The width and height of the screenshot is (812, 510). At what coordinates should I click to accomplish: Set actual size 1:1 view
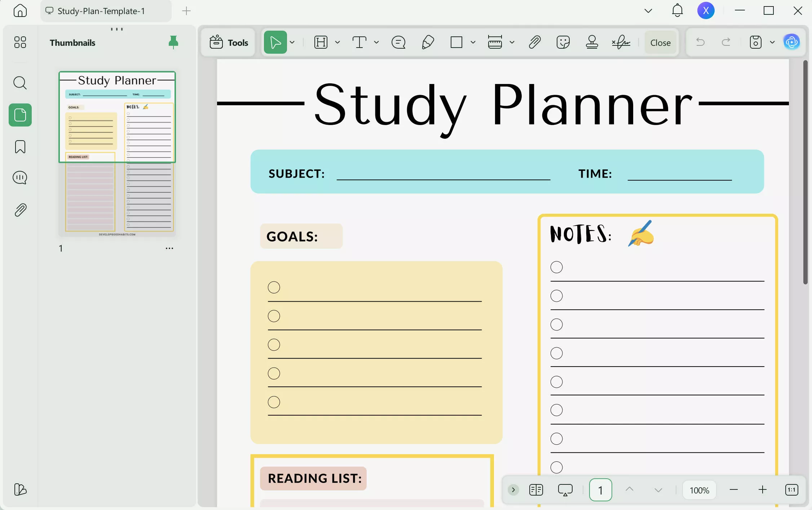[x=791, y=490]
